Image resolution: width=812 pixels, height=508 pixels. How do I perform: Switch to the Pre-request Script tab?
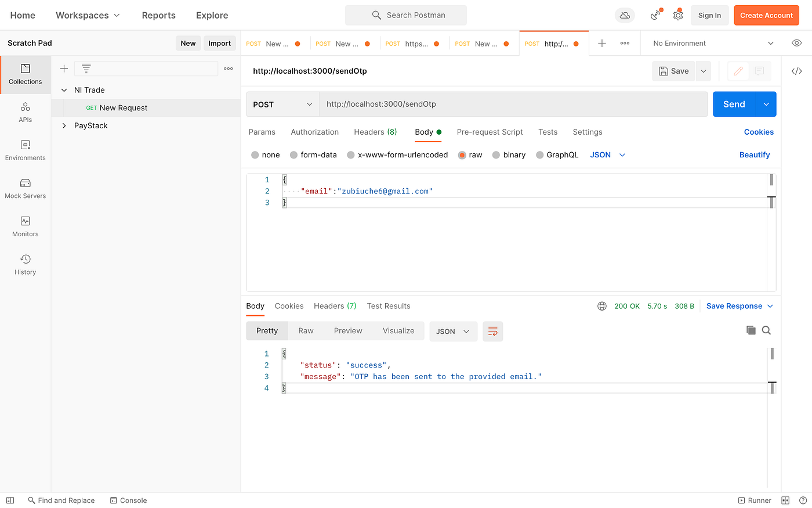[490, 132]
